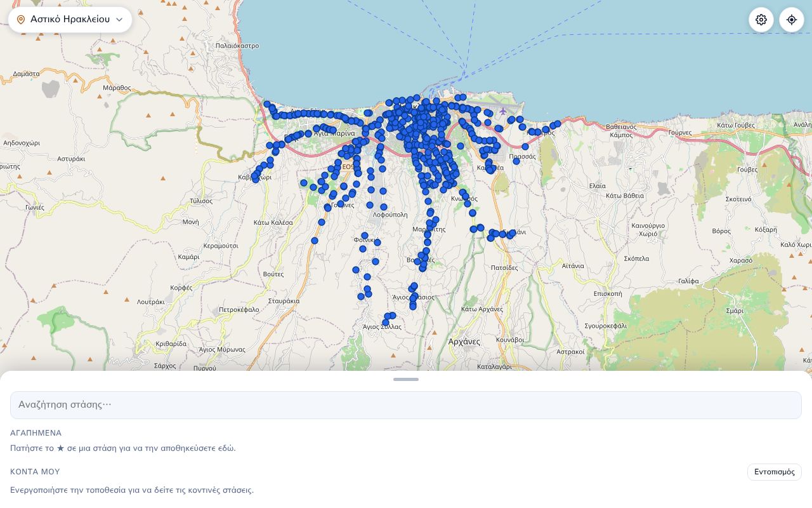812x508 pixels.
Task: Expand the Αστικό Ηρακλείου region dropdown
Action: click(x=70, y=20)
